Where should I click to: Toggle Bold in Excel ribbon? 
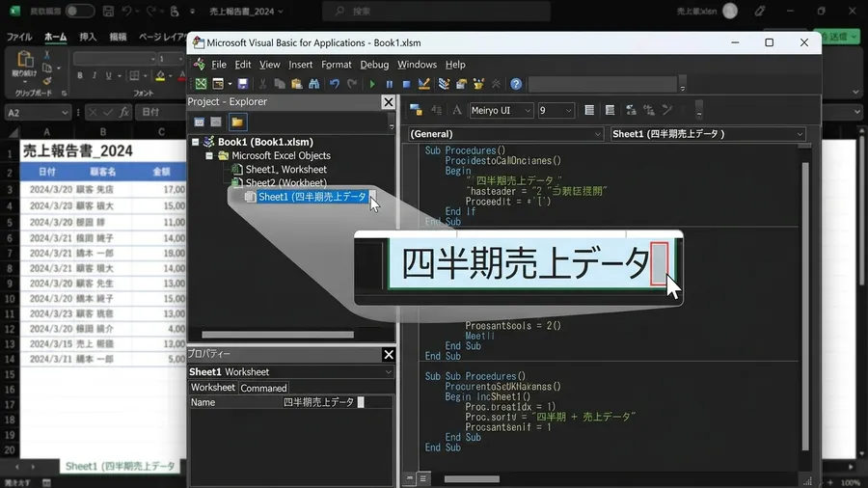coord(80,76)
